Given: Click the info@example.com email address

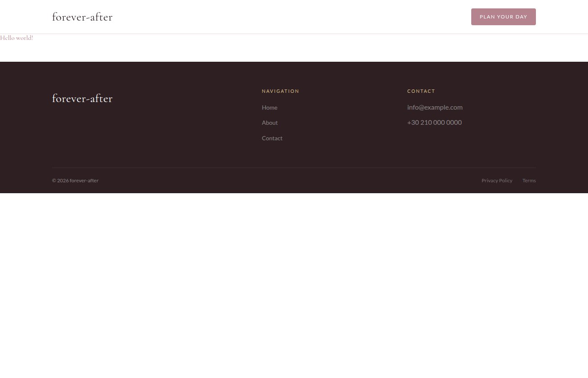Looking at the screenshot, I should pyautogui.click(x=435, y=107).
